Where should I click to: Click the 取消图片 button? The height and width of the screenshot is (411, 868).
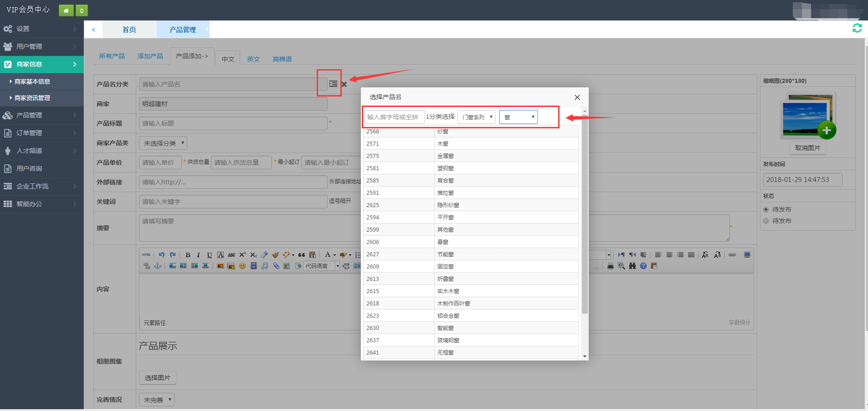[807, 148]
